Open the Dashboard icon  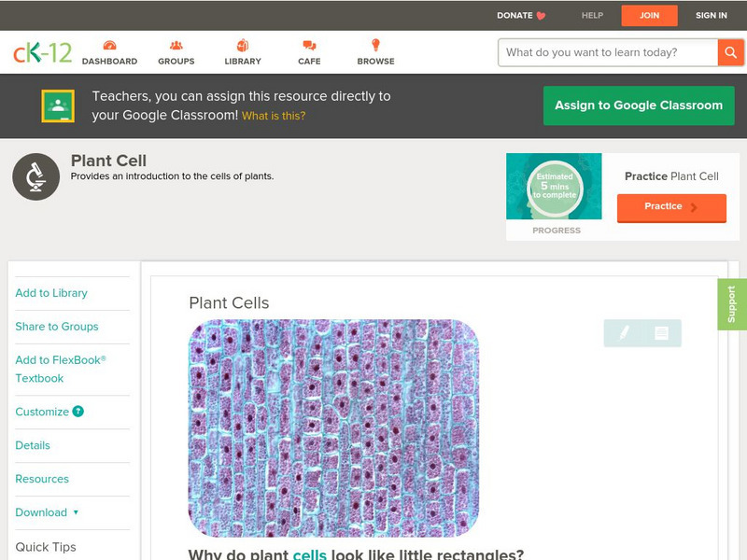[109, 46]
